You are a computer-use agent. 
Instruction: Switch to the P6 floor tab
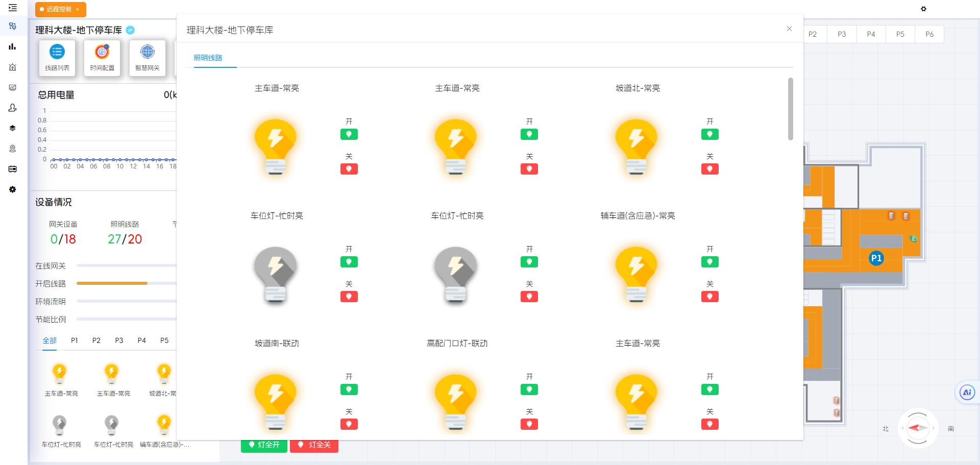pos(929,34)
